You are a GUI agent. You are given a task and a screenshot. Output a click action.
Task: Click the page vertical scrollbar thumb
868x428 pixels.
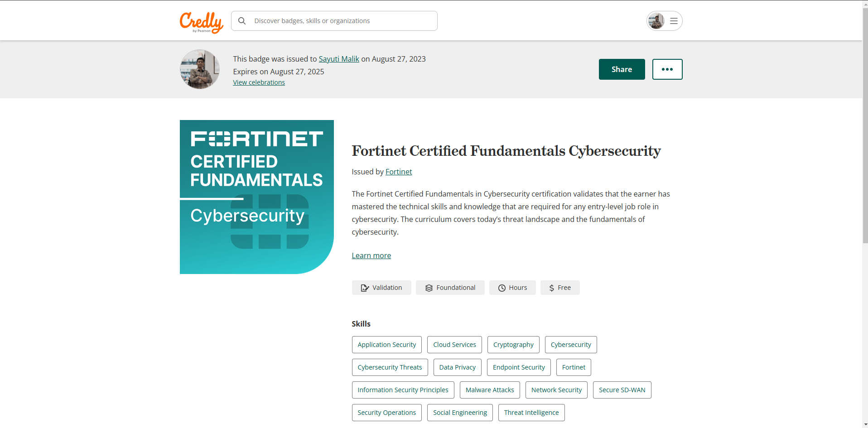click(x=865, y=125)
